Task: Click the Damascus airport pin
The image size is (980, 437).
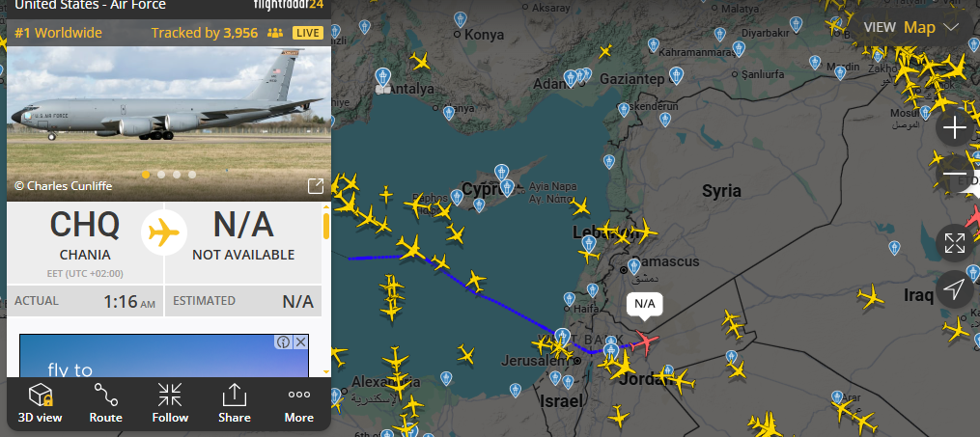Action: point(634,266)
